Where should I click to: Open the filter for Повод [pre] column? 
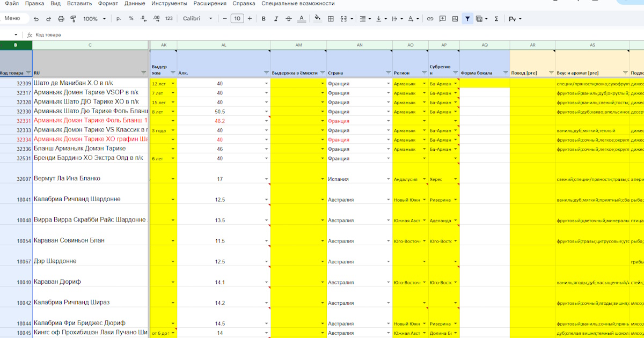[x=552, y=72]
